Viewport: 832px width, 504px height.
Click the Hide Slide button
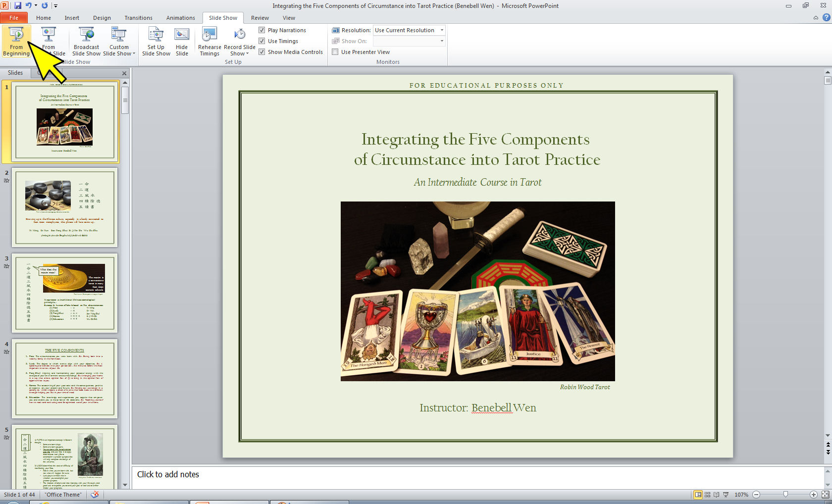(x=182, y=42)
